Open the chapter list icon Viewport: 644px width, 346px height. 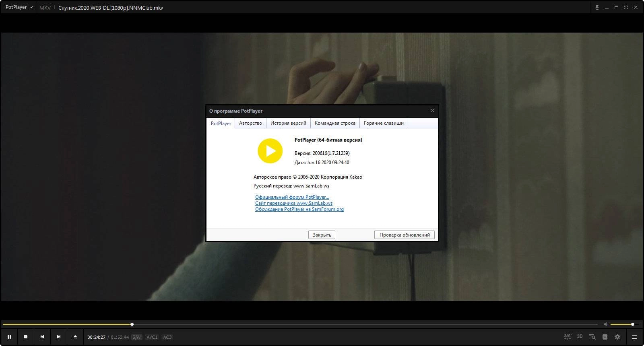tap(605, 337)
